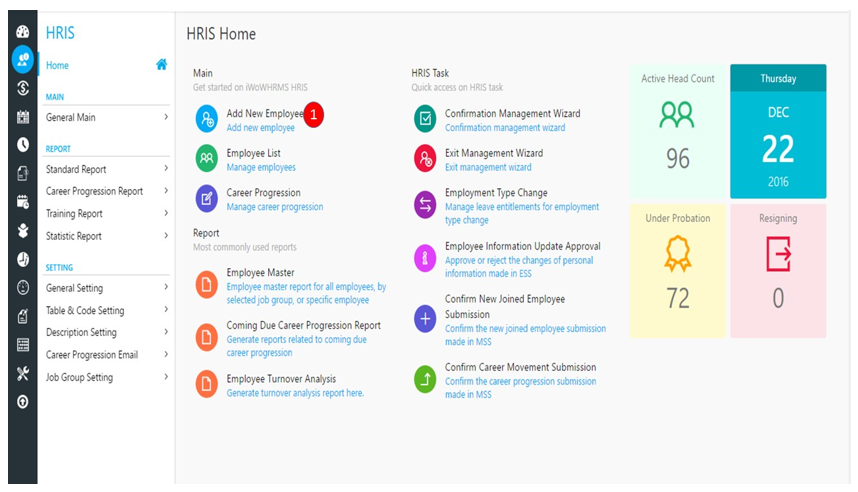Expand the Statistic Report chevron
The width and height of the screenshot is (858, 492).
click(x=166, y=235)
